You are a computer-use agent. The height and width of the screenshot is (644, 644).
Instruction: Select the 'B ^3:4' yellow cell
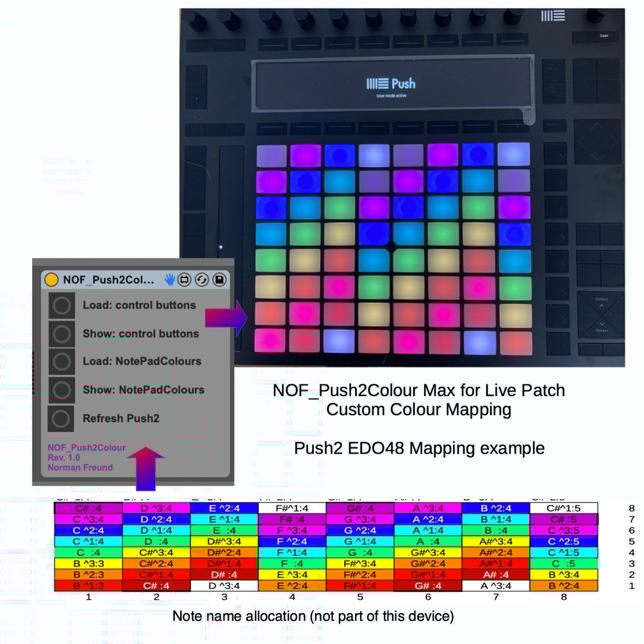click(x=564, y=575)
